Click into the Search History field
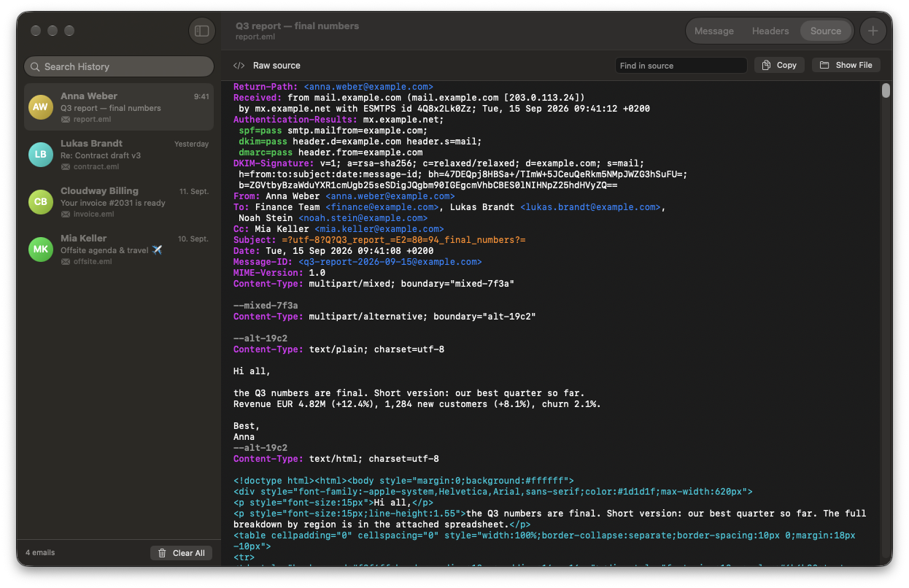 coord(119,66)
